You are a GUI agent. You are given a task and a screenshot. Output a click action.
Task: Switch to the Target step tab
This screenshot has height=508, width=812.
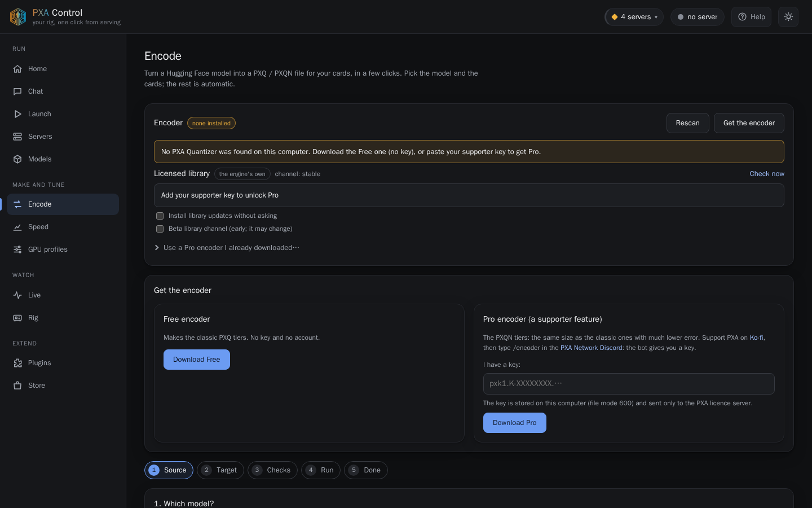220,470
